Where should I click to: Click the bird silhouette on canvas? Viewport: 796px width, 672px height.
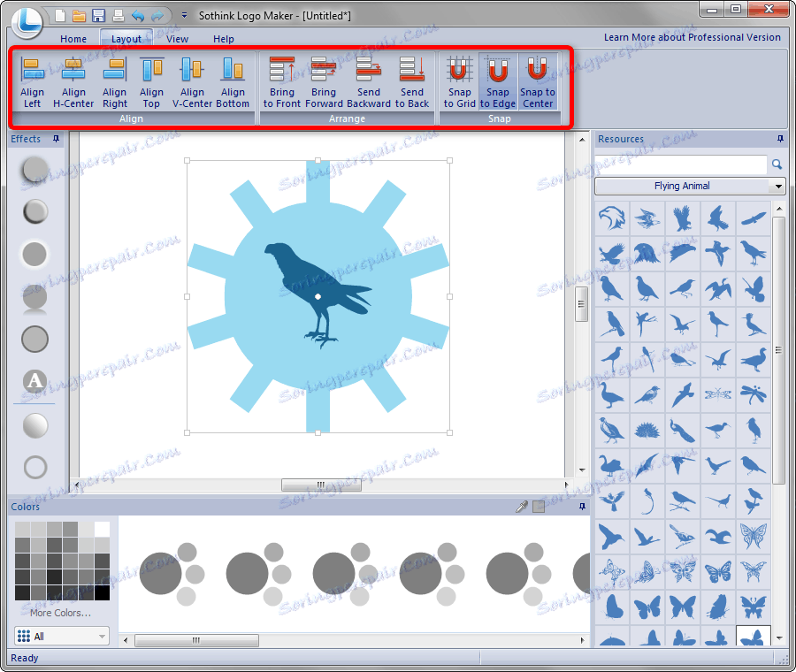[318, 294]
